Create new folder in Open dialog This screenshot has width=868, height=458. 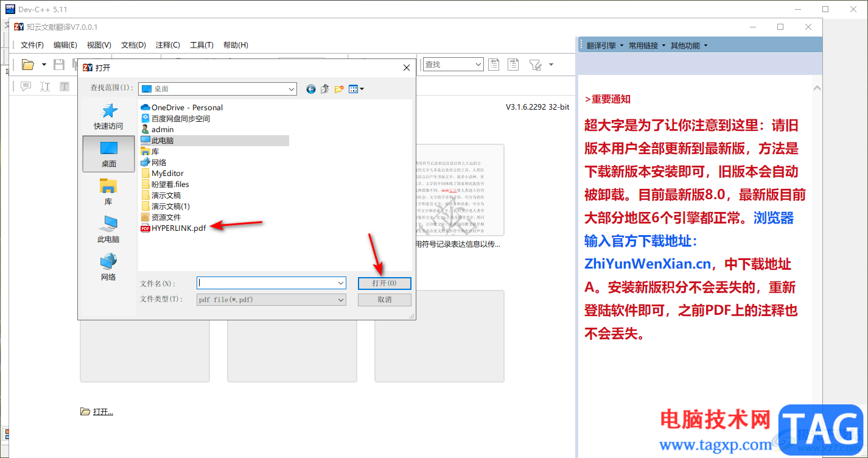tap(339, 89)
